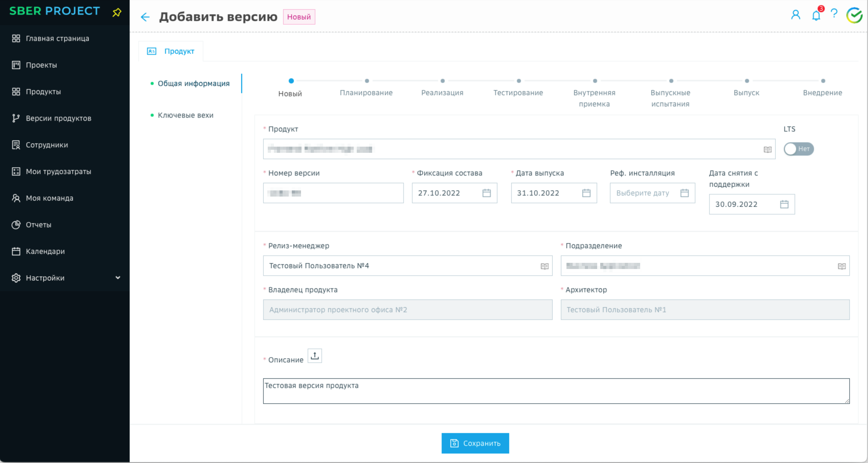Select the Ключевые вехи section
868x463 pixels.
coord(185,115)
